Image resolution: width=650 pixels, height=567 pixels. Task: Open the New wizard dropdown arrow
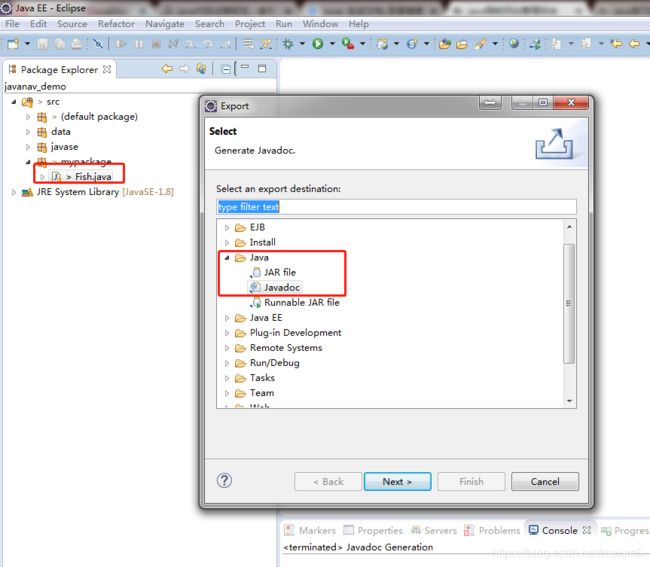(27, 44)
